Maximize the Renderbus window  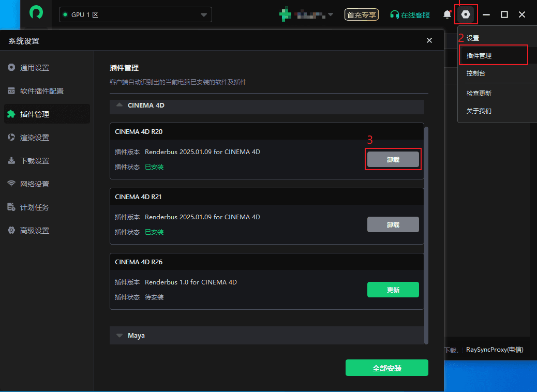(504, 14)
